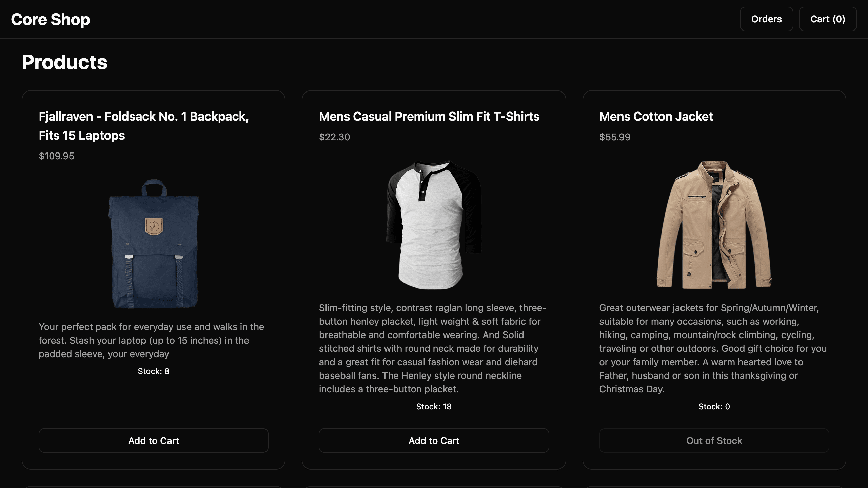Click the Out of Stock button

pos(714,441)
